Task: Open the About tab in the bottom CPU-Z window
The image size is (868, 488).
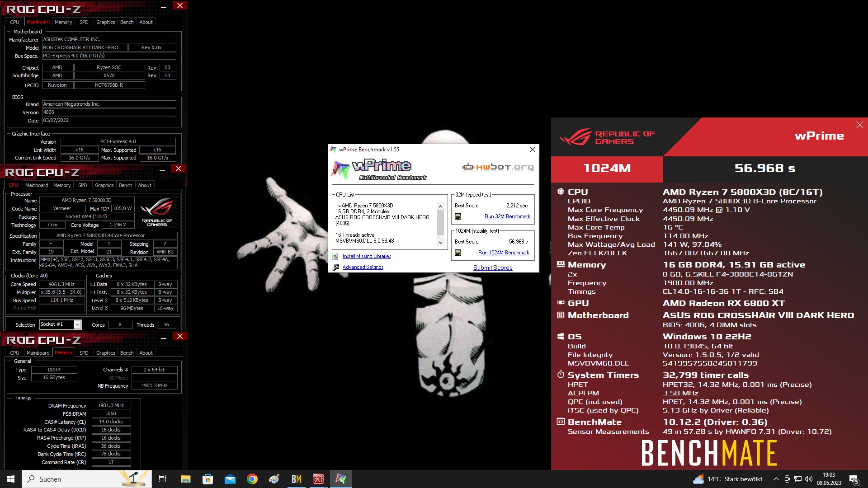Action: point(146,353)
